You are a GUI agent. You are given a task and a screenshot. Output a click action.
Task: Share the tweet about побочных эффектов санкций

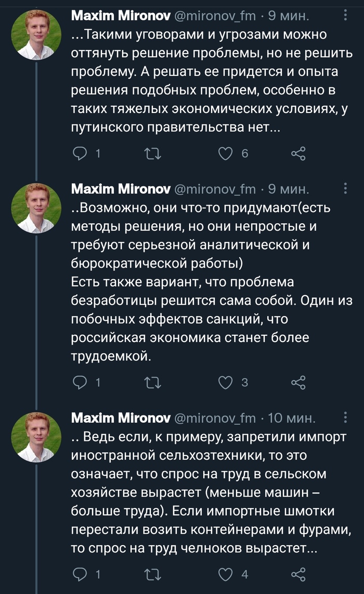point(298,383)
